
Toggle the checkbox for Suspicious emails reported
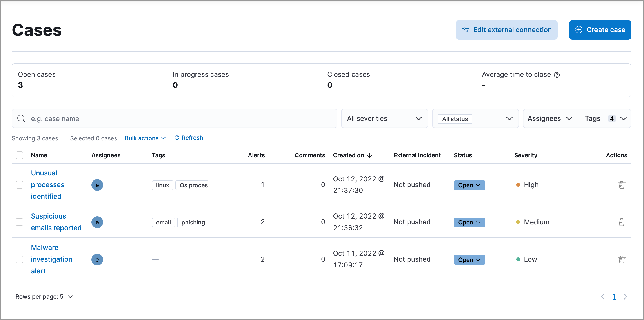click(x=20, y=222)
